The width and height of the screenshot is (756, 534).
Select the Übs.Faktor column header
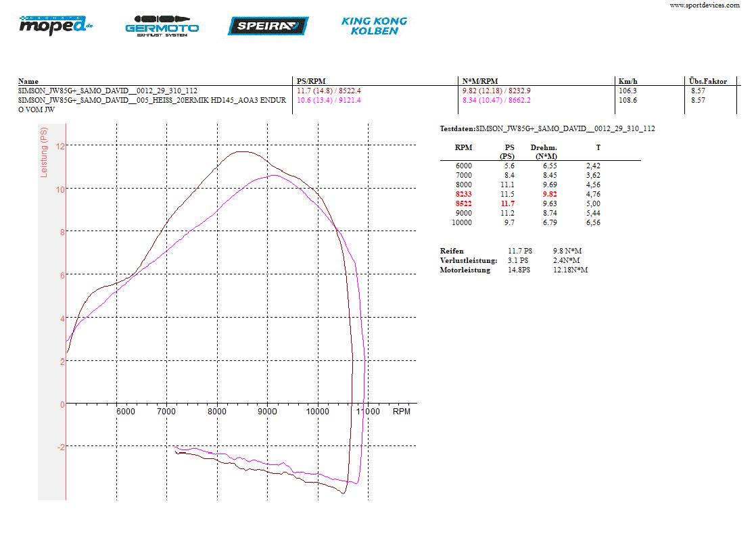pyautogui.click(x=708, y=81)
